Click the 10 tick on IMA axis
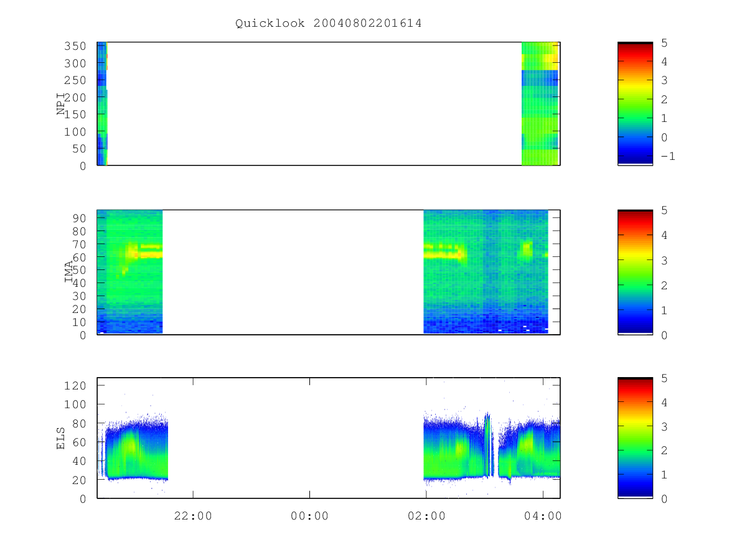Viewport: 747px width, 560px height. click(80, 322)
